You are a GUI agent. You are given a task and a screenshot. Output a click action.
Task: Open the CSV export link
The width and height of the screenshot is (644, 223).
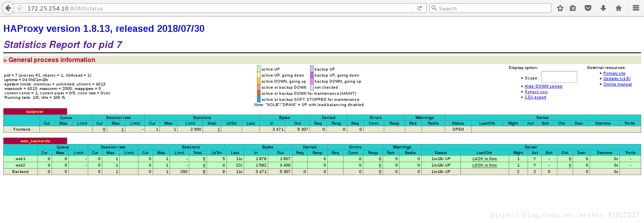536,97
